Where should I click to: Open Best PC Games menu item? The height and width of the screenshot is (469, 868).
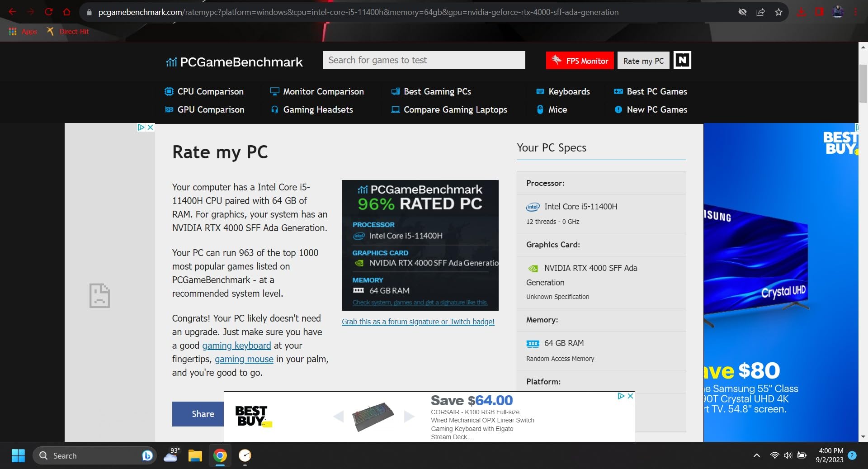click(x=650, y=91)
